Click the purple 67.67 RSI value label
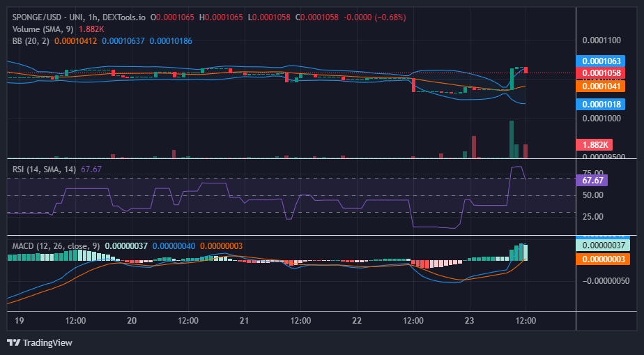The height and width of the screenshot is (355, 644). [x=592, y=181]
